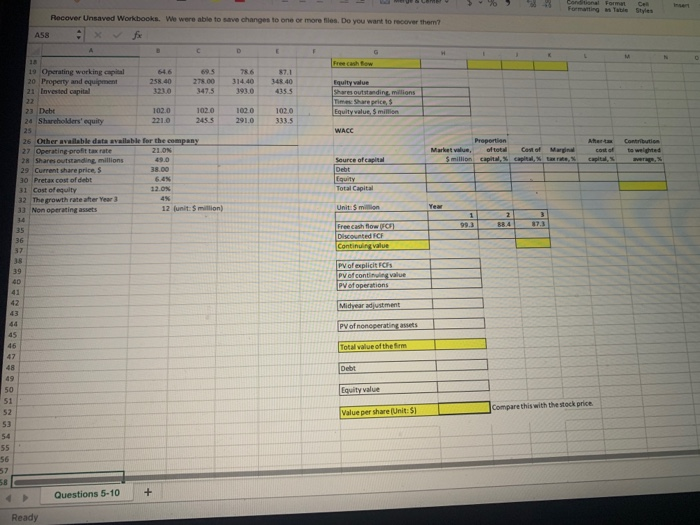Open Cell Styles gallery
This screenshot has height=525, width=700.
pos(644,7)
